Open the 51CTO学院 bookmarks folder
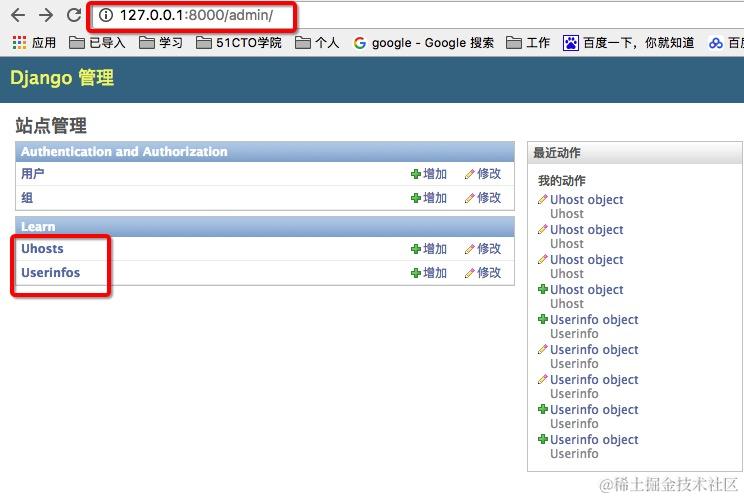The width and height of the screenshot is (744, 499). [239, 43]
